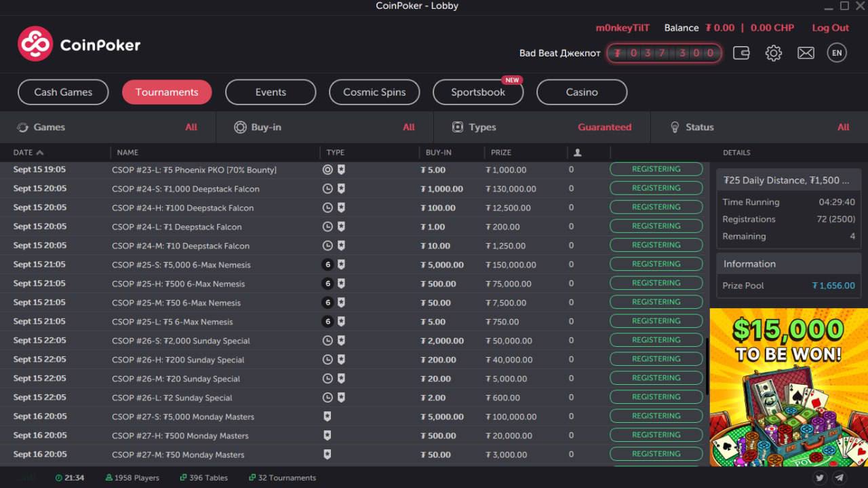The width and height of the screenshot is (868, 488).
Task: Click the ₮1,656.00 prize pool value
Action: 833,286
